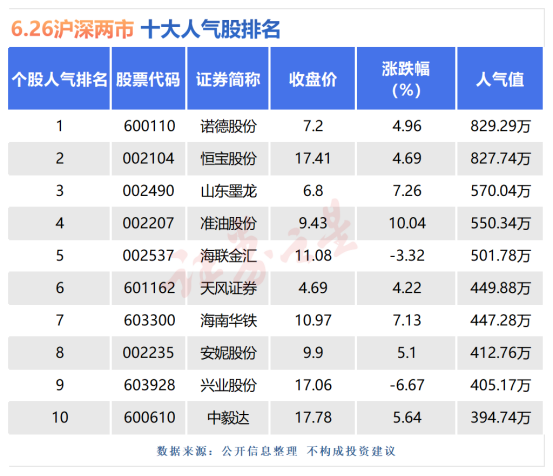Viewport: 553px width, 476px height.
Task: Select stock code 601162
Action: tap(149, 288)
